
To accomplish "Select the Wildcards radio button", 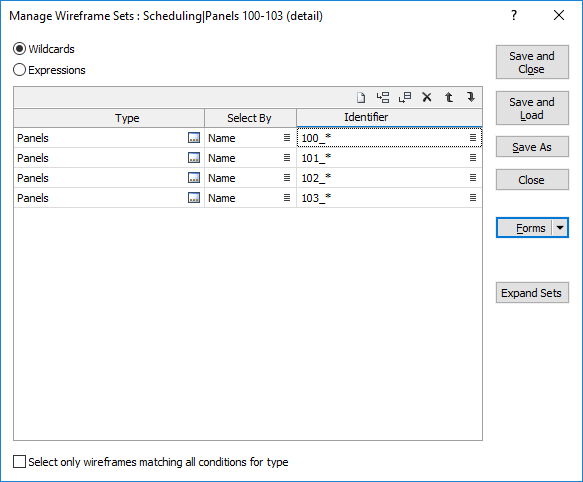I will click(x=19, y=49).
